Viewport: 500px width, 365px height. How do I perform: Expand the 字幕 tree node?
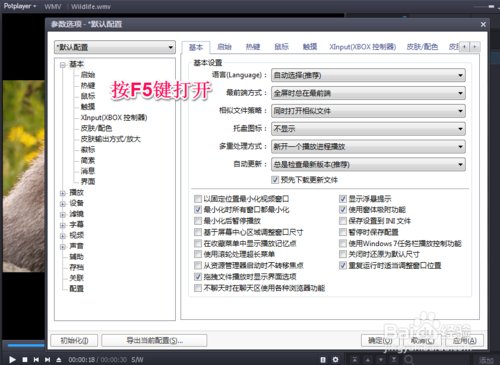(63, 225)
